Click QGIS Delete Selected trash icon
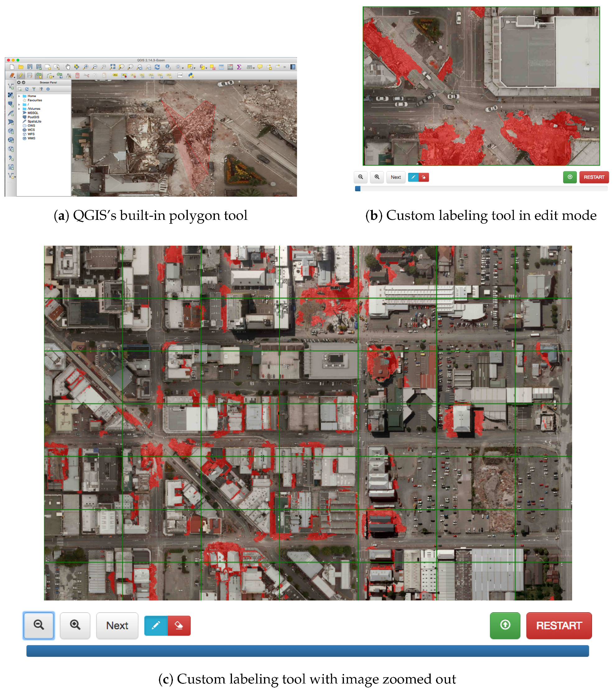The image size is (616, 690). point(77,76)
